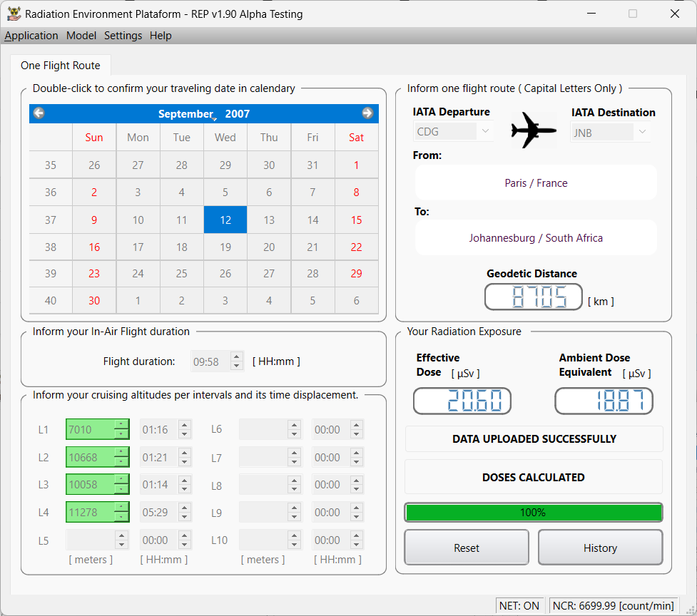Expand the IATA Destination dropdown
Image resolution: width=697 pixels, height=616 pixels.
pos(641,132)
